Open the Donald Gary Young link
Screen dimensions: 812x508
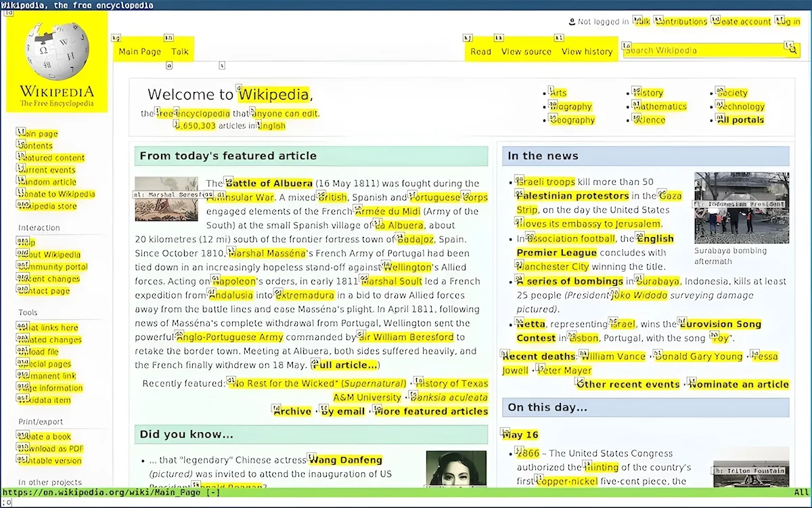click(698, 356)
